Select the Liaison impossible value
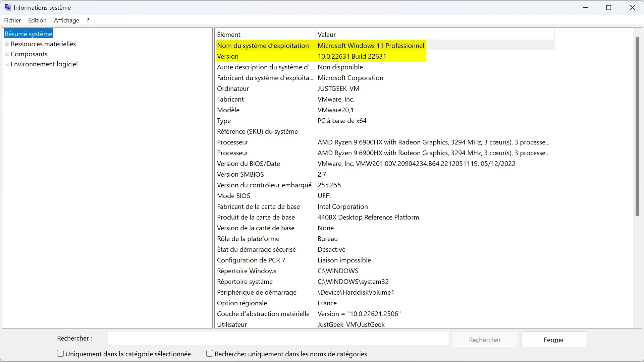The height and width of the screenshot is (362, 644). [344, 260]
